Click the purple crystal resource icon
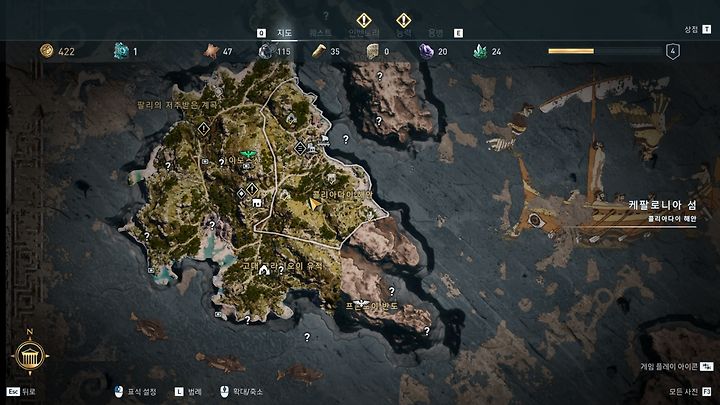 (426, 51)
